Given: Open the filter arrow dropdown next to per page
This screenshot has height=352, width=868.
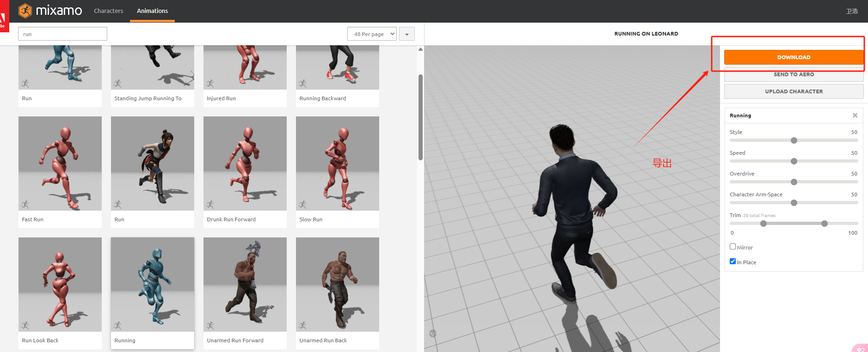Looking at the screenshot, I should (407, 34).
